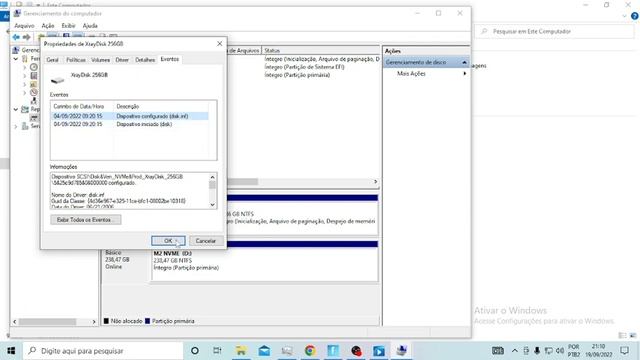This screenshot has width=640, height=360.
Task: Collapse the Repositório tree node
Action: [16, 109]
